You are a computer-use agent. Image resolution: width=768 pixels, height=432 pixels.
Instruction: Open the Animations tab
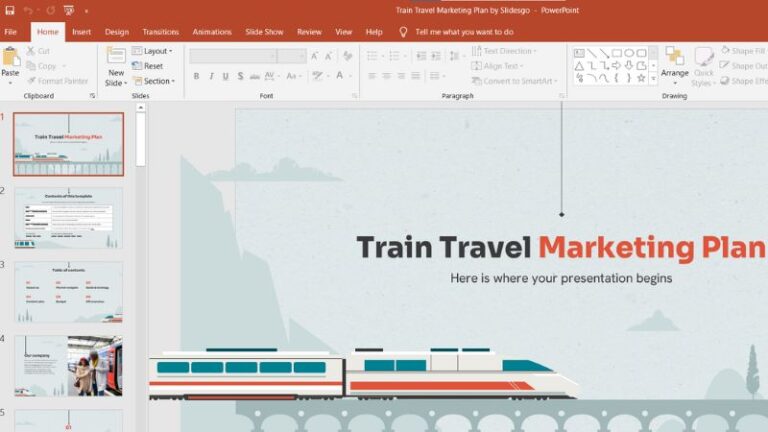[x=212, y=32]
